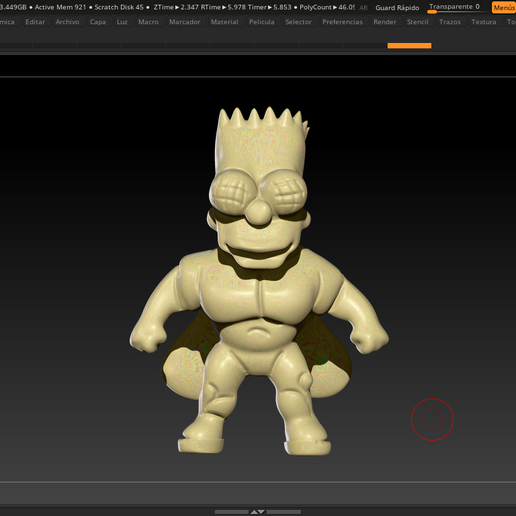Open the Marcador menu
The image size is (516, 516).
coord(185,22)
